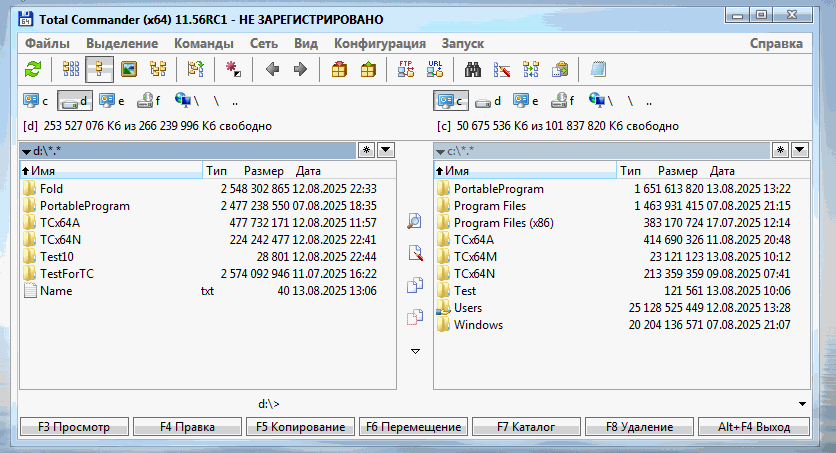
Task: Click the edit pencil icon in middle bar
Action: (415, 253)
